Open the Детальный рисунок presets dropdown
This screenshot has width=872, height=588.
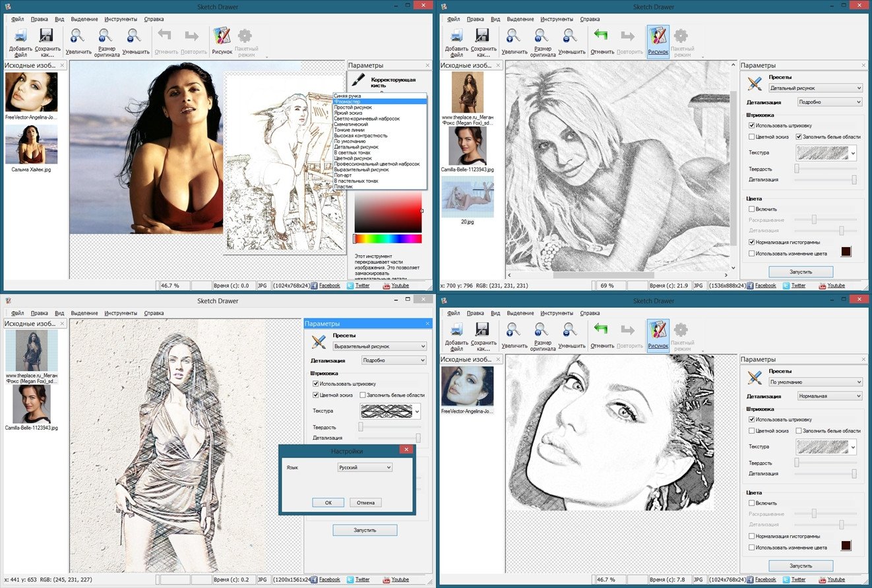pyautogui.click(x=815, y=88)
